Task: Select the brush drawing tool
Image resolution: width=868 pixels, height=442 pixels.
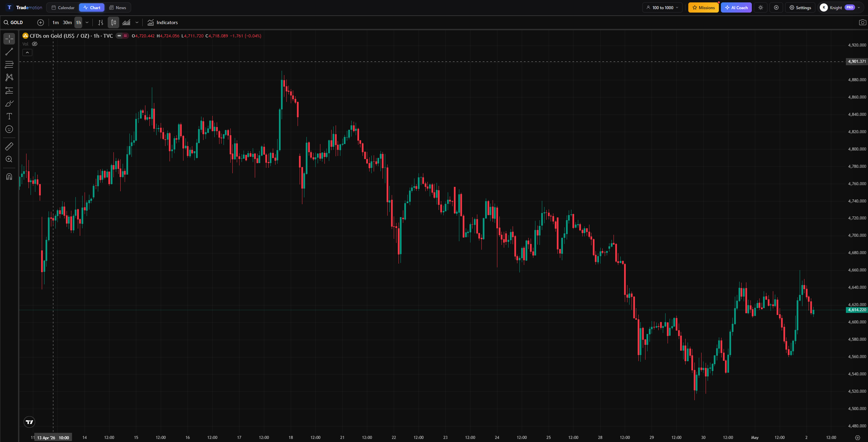Action: (9, 103)
